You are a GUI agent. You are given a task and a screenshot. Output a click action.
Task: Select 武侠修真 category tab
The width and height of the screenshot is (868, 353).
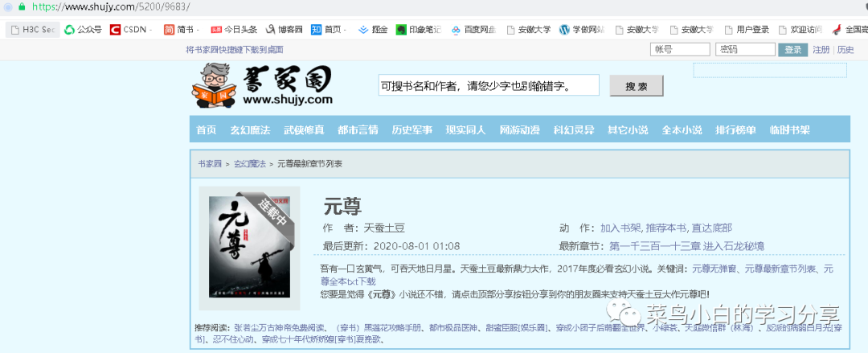[x=304, y=130]
